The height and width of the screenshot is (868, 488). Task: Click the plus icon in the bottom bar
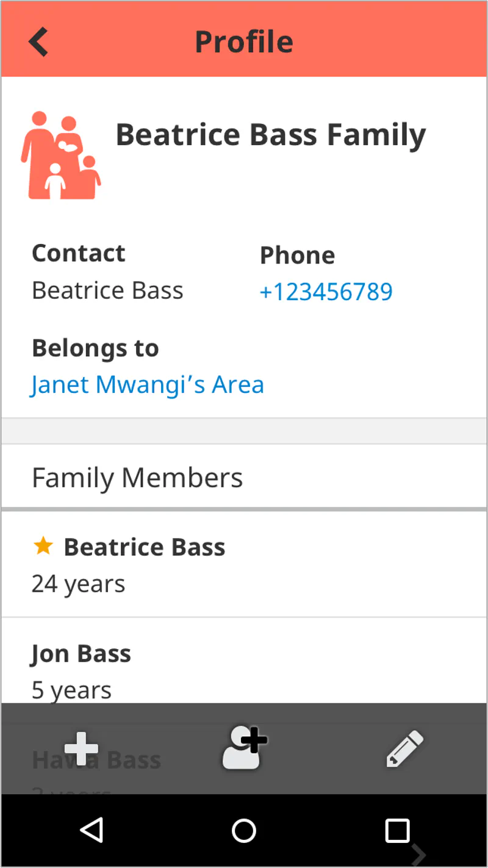tap(81, 748)
